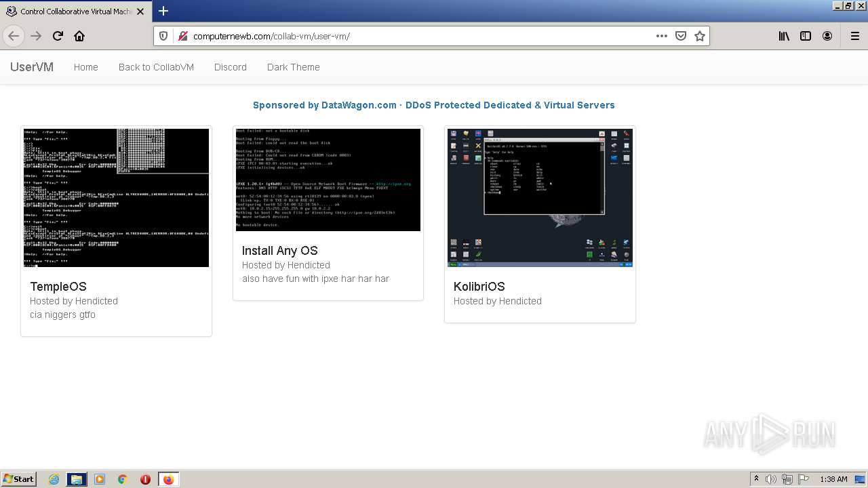868x488 pixels.
Task: Switch to Firefox taskbar button
Action: (x=168, y=479)
